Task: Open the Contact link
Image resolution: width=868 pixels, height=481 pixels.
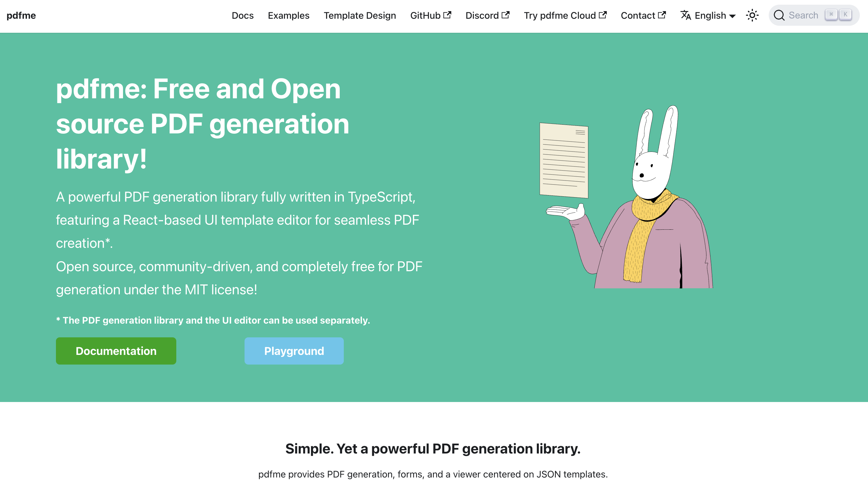Action: point(643,16)
